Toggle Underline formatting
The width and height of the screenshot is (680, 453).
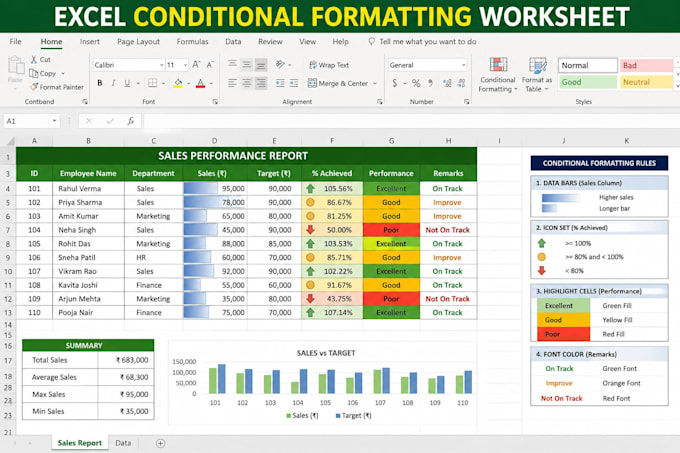127,83
